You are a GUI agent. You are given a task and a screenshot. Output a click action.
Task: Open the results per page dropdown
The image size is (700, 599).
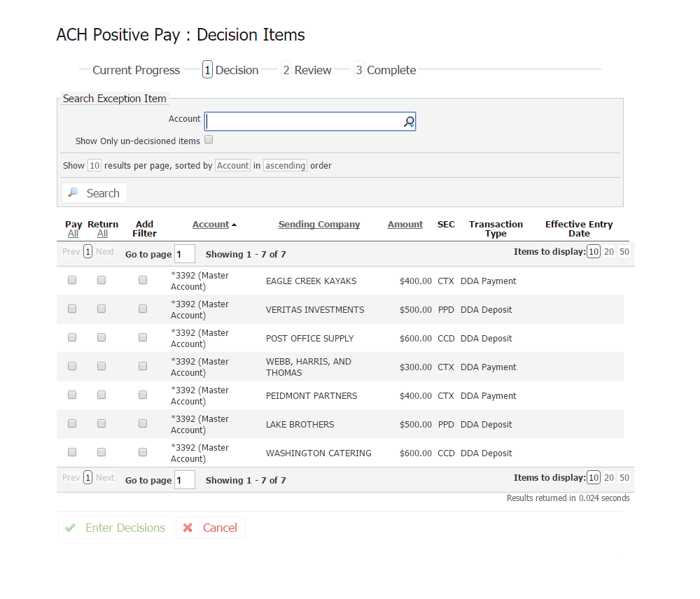94,166
